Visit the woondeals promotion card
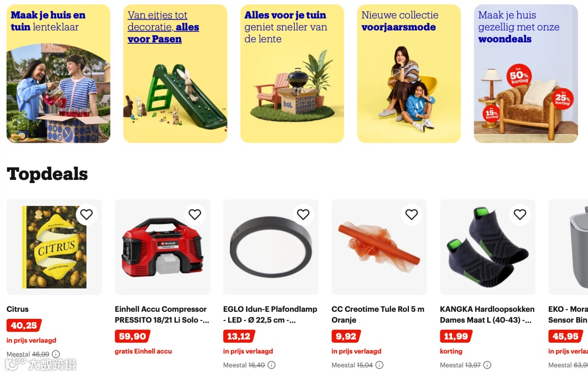 pyautogui.click(x=526, y=74)
